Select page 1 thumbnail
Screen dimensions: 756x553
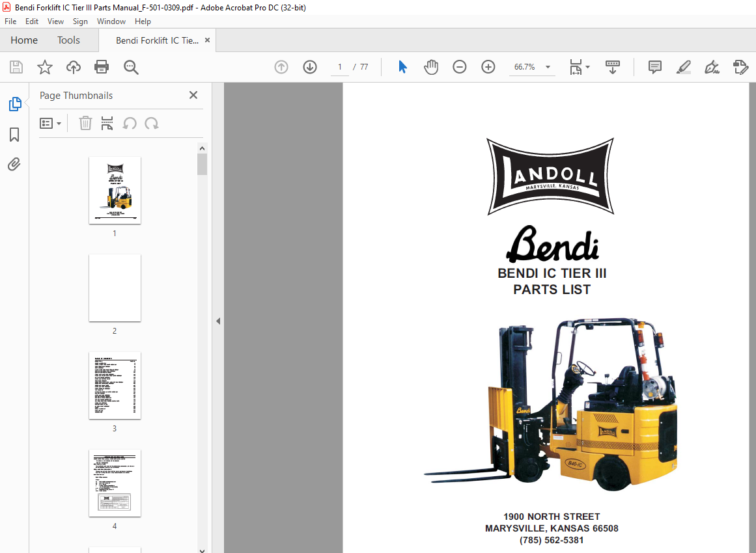[x=115, y=190]
